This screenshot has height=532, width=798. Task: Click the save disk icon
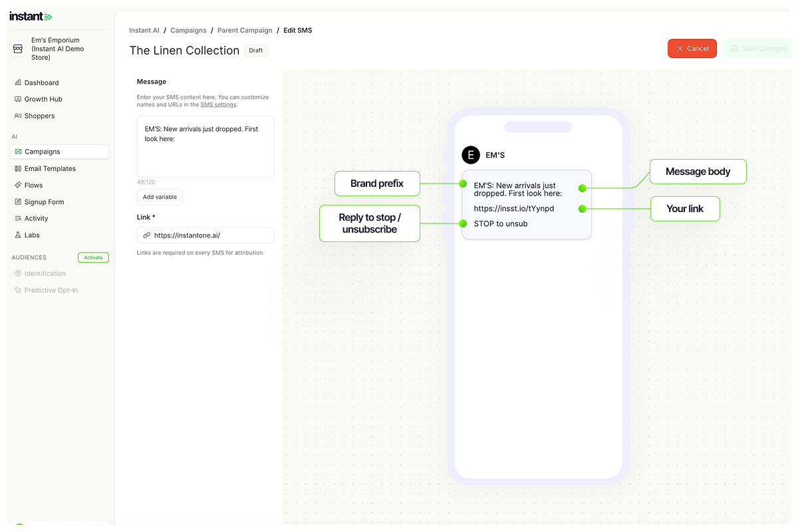734,49
